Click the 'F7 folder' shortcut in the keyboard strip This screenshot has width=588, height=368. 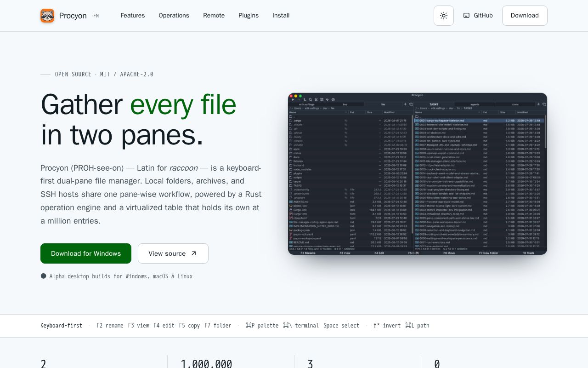coord(218,326)
